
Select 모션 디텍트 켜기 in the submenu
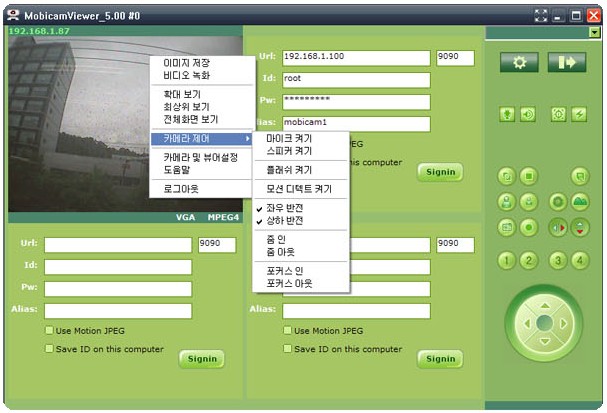pyautogui.click(x=301, y=189)
